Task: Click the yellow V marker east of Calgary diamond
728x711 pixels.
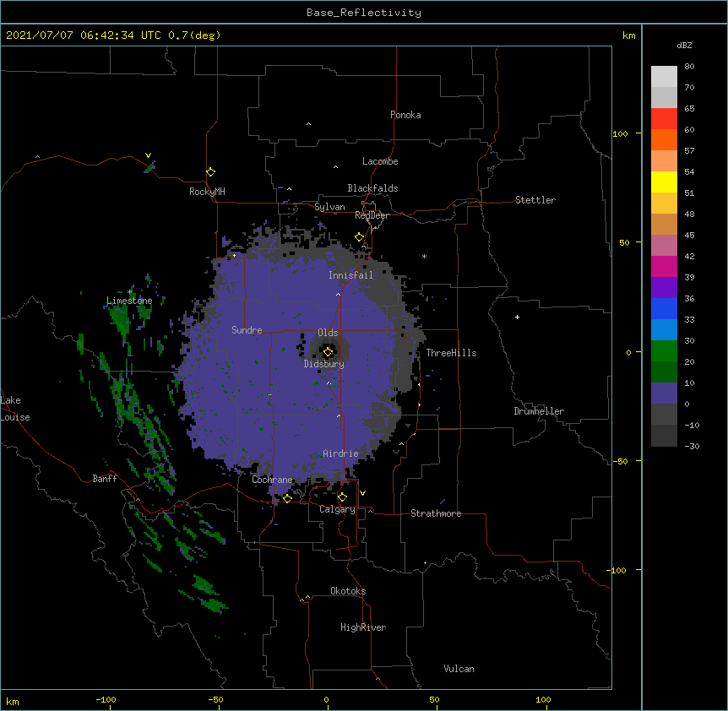Action: point(362,493)
